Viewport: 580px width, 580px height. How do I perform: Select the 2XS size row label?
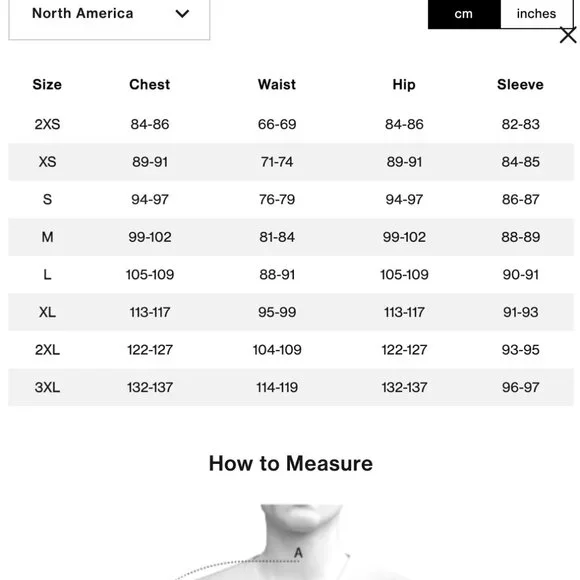(47, 124)
